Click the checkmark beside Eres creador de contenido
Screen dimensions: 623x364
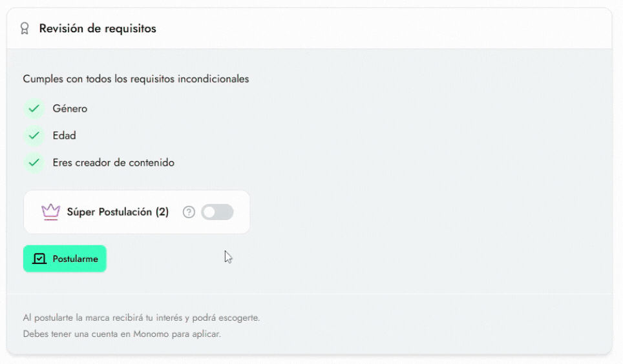[x=34, y=163]
